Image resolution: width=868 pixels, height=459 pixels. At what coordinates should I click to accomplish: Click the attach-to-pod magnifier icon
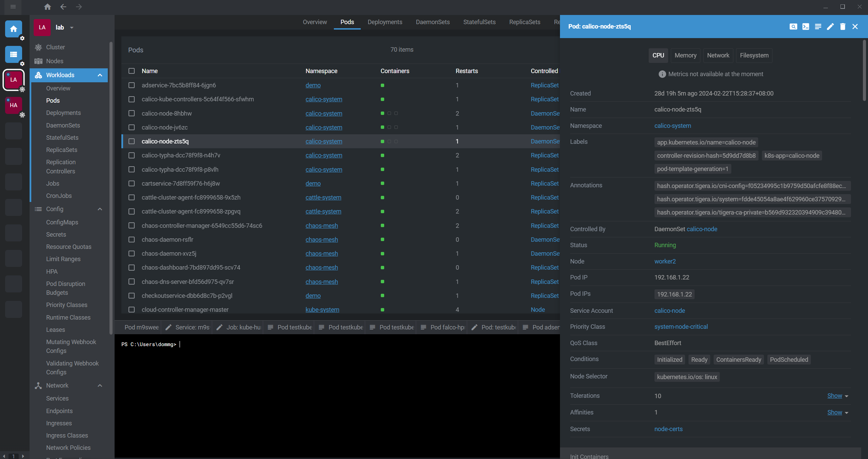[x=793, y=27]
